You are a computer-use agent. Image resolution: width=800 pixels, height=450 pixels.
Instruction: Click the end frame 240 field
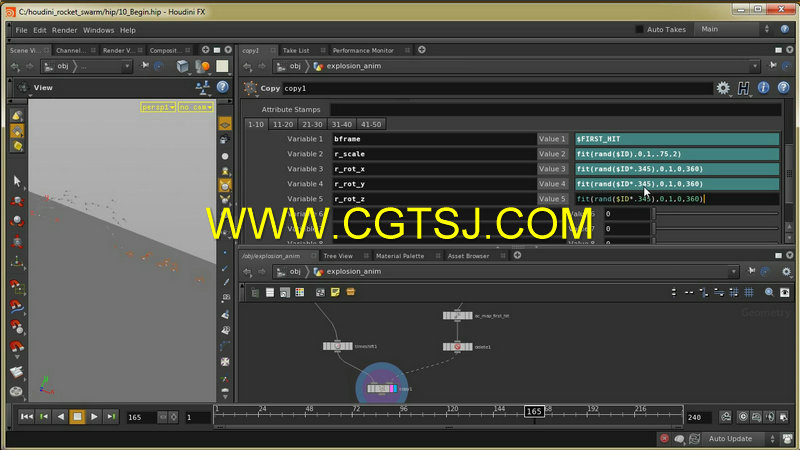(x=699, y=417)
